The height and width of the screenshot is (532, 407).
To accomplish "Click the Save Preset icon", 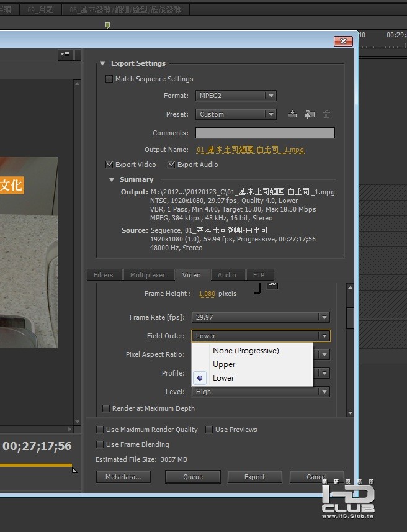I will (293, 114).
